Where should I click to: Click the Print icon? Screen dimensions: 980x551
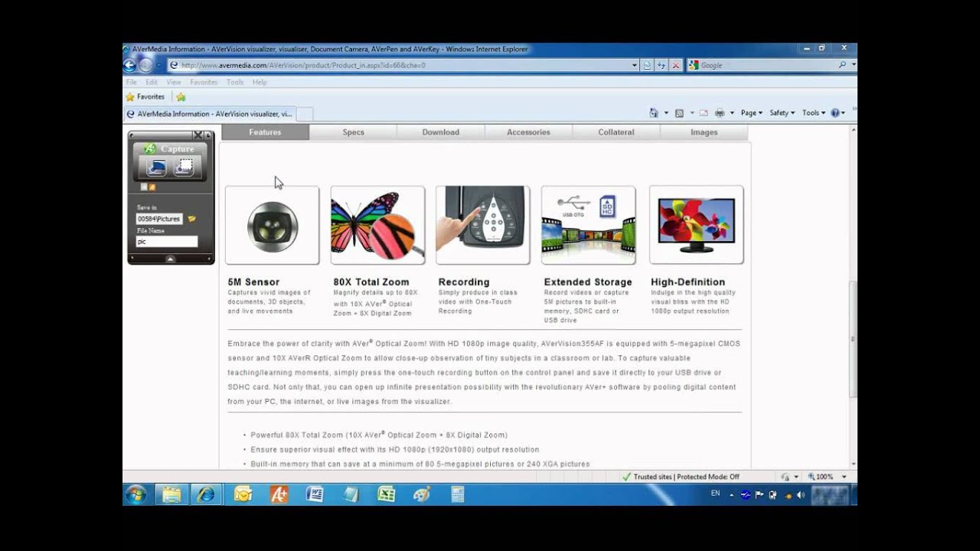tap(720, 112)
